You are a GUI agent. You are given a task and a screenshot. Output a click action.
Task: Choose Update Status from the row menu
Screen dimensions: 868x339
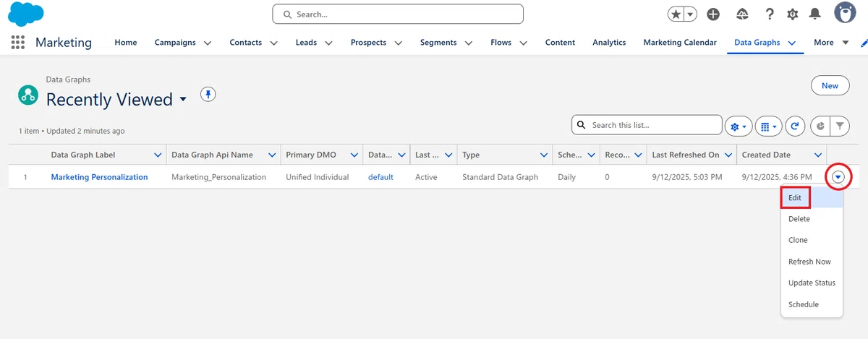pos(812,283)
